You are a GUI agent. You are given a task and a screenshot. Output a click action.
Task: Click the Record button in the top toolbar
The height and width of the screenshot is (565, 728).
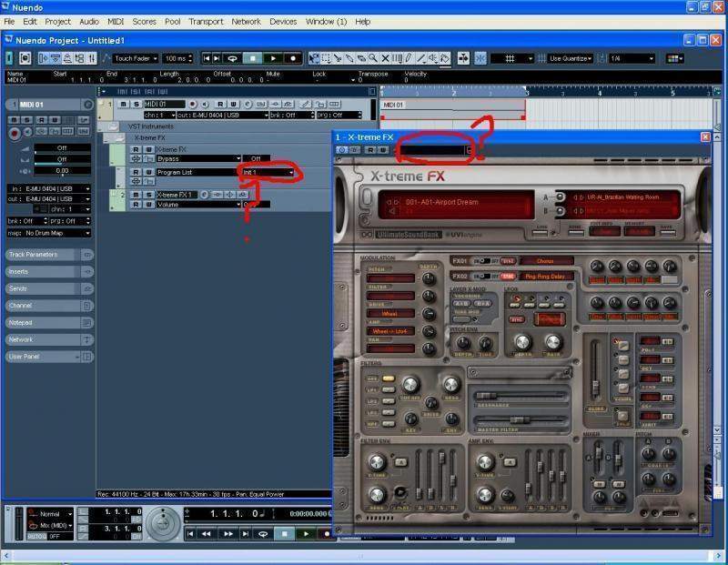(x=293, y=58)
